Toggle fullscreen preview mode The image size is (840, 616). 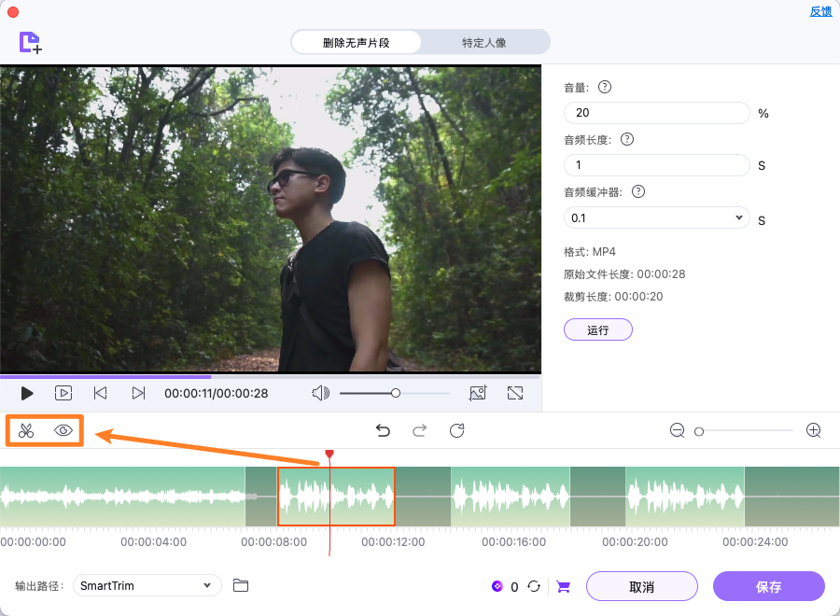(515, 393)
